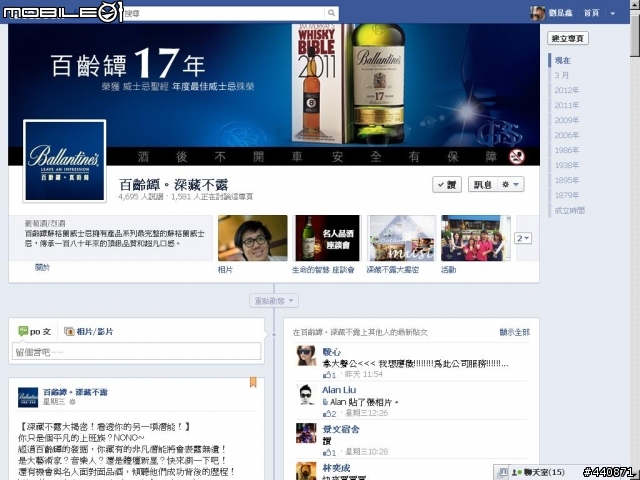Select 現在 in the timeline navigator
Viewport: 640px width, 480px height.
tap(562, 60)
